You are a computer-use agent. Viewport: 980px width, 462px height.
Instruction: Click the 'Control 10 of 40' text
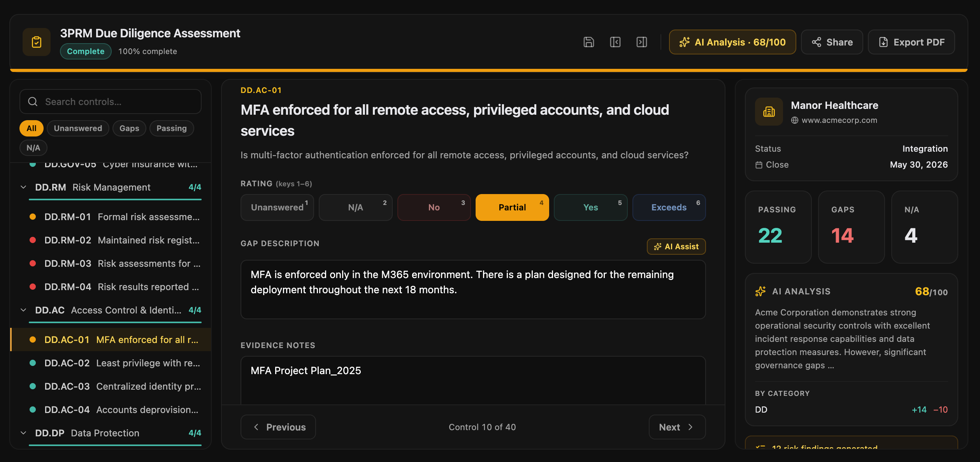[x=482, y=427]
